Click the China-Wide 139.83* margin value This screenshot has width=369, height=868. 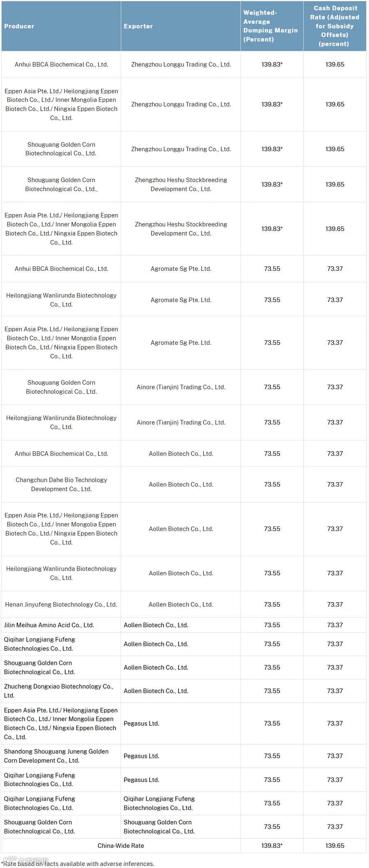[272, 845]
